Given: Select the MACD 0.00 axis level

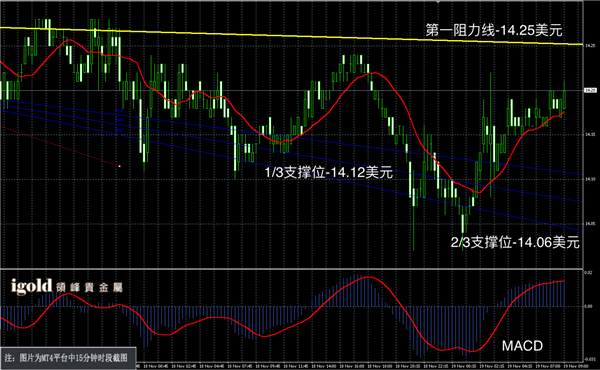Looking at the screenshot, I should coord(589,306).
